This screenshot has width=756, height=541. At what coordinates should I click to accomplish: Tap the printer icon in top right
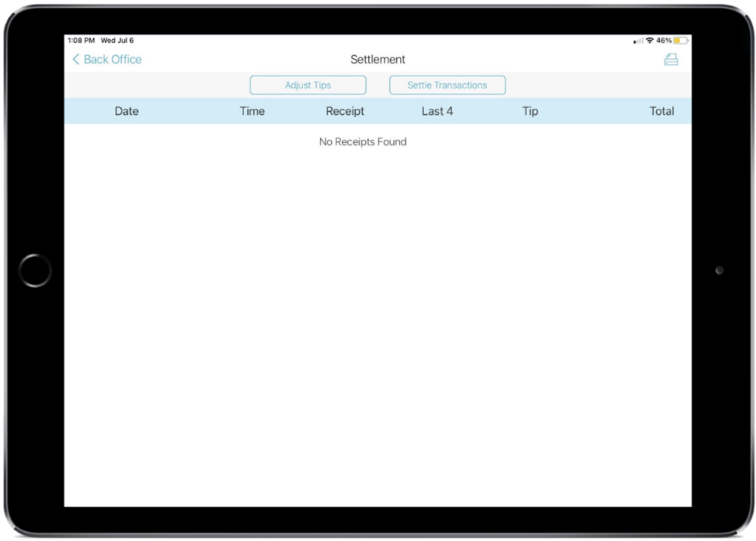tap(671, 60)
